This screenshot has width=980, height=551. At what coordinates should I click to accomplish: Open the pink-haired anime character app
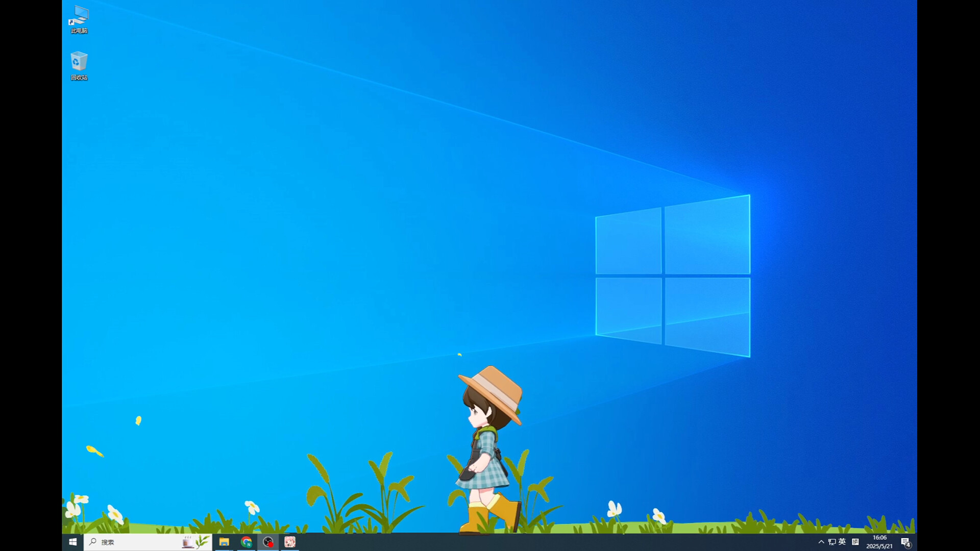click(290, 542)
